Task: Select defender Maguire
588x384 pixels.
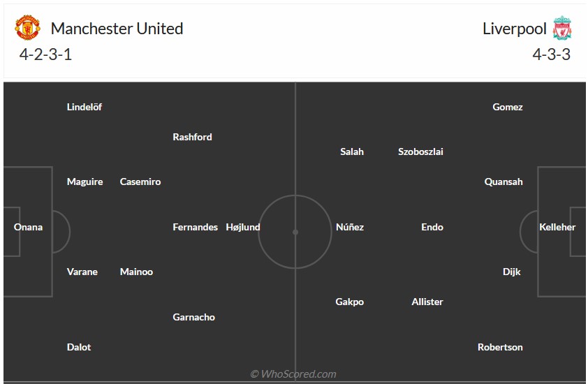Action: pyautogui.click(x=84, y=182)
